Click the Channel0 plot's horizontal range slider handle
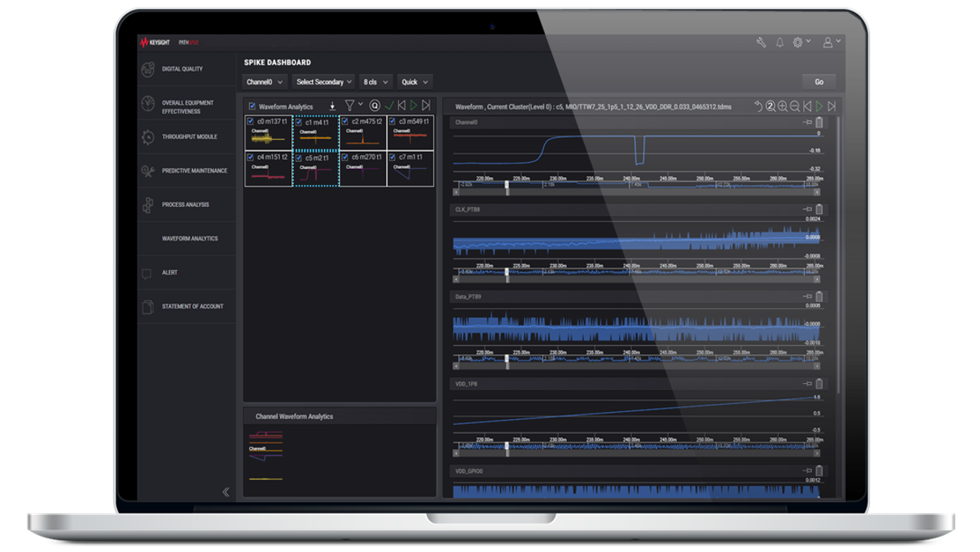 (506, 187)
